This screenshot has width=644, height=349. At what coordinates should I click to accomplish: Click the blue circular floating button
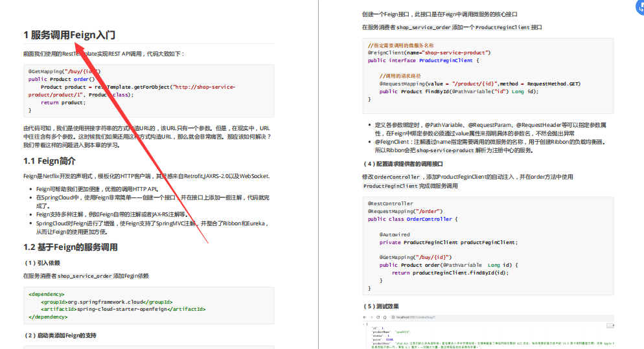pos(640,6)
